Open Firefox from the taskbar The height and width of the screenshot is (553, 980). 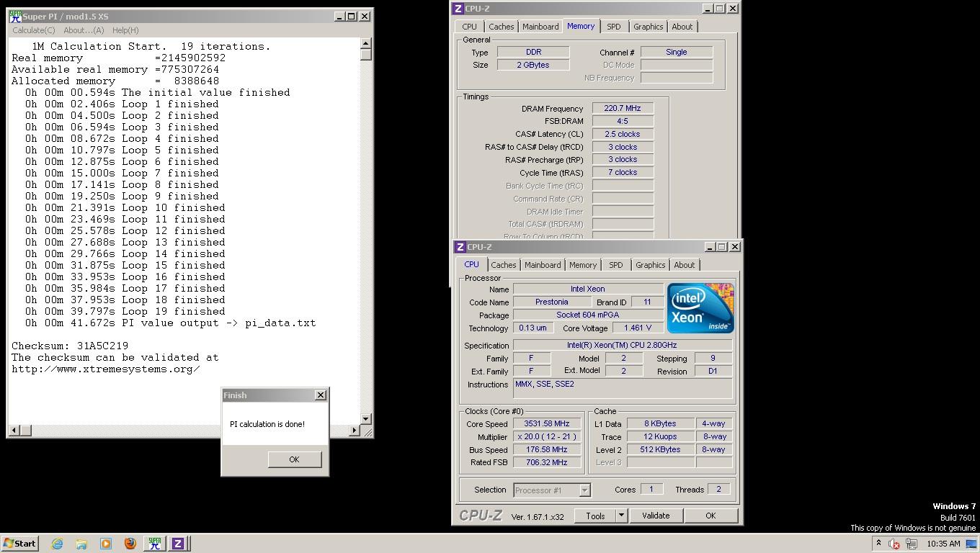tap(130, 544)
